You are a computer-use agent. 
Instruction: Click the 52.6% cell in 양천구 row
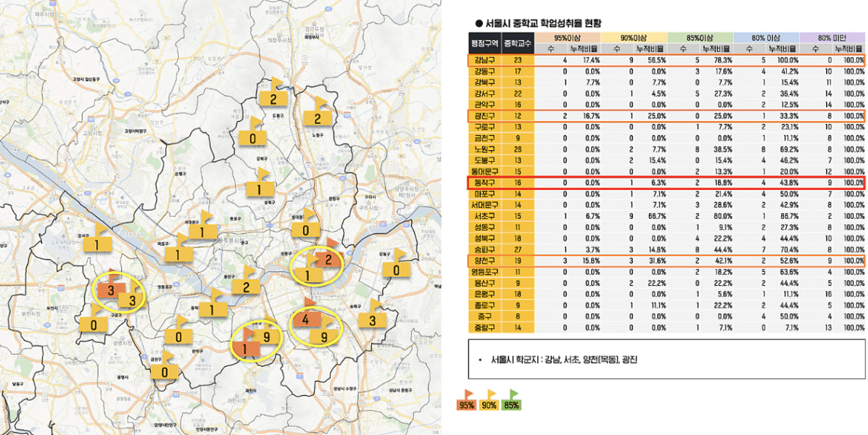(788, 261)
